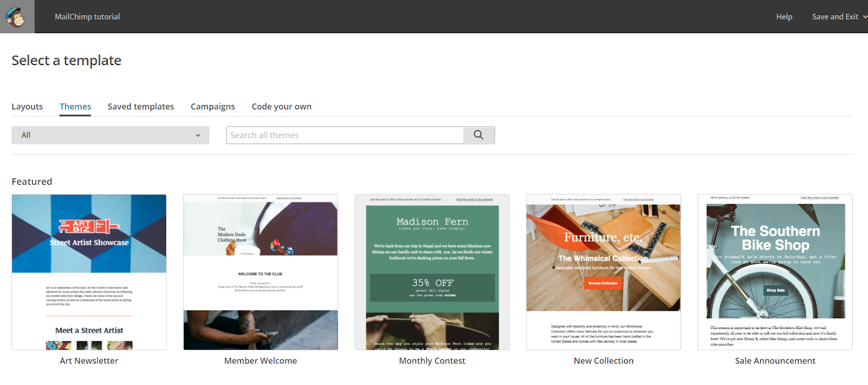Choose the Monthly Contest template thumbnail
This screenshot has height=385, width=868.
pyautogui.click(x=432, y=272)
